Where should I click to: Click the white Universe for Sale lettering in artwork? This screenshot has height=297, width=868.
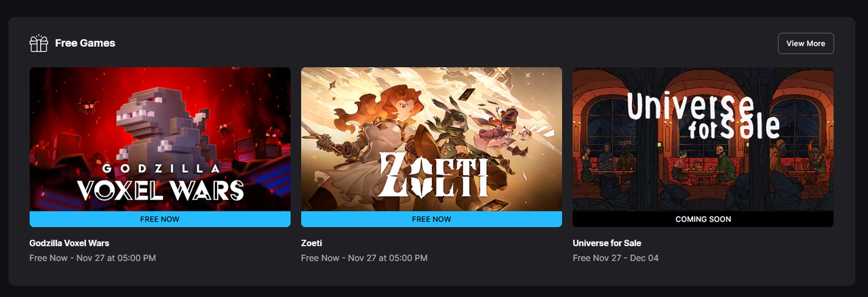point(701,116)
